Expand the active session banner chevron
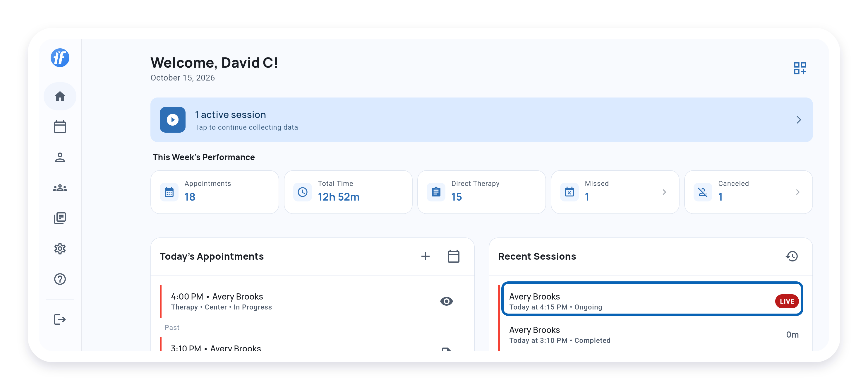Screen dimensions: 868x390 tap(798, 120)
